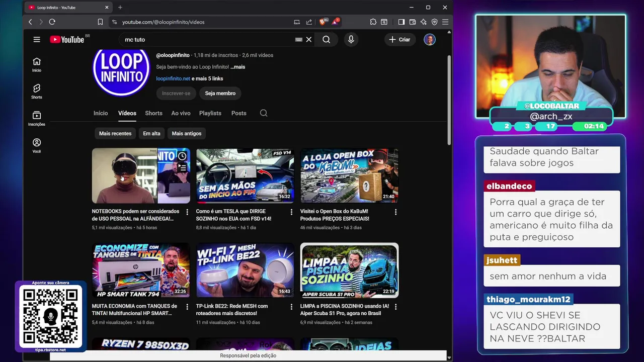This screenshot has height=362, width=644.
Task: Go back with browser back arrow
Action: pos(30,22)
